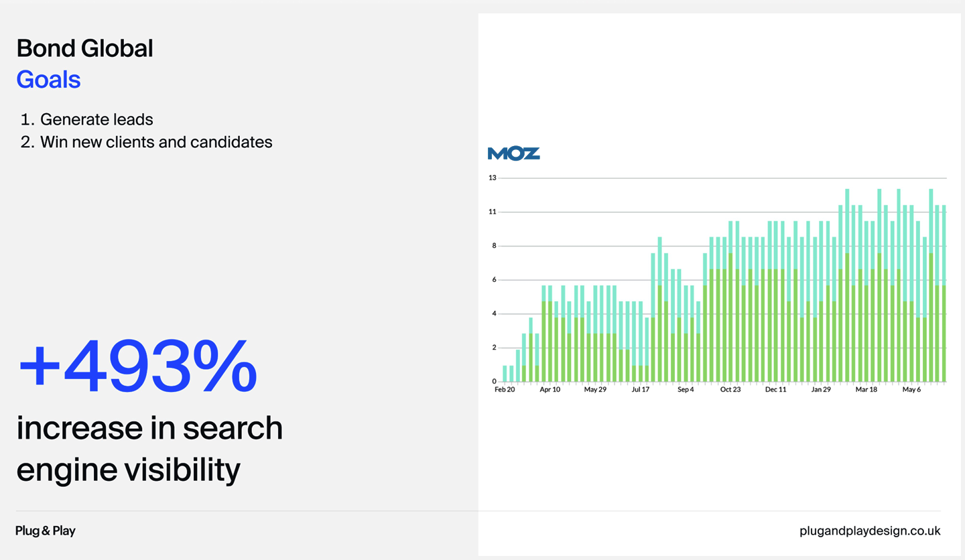This screenshot has height=560, width=965.
Task: Click the Apr 10 date label
Action: click(550, 389)
